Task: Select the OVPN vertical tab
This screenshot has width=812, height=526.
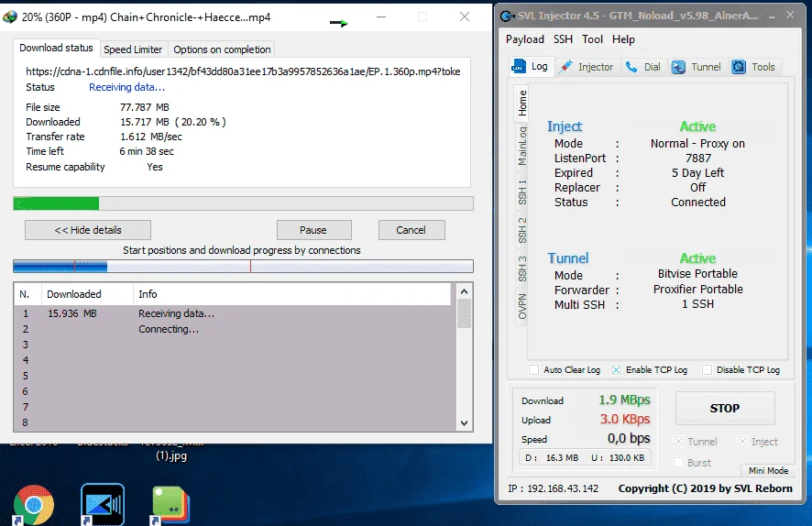Action: tap(521, 306)
